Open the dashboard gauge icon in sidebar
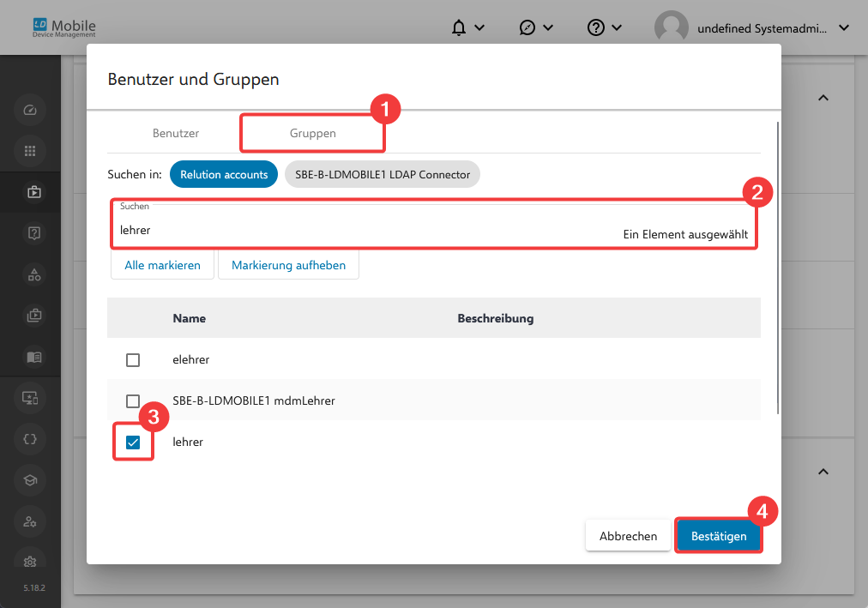The height and width of the screenshot is (608, 868). point(30,110)
